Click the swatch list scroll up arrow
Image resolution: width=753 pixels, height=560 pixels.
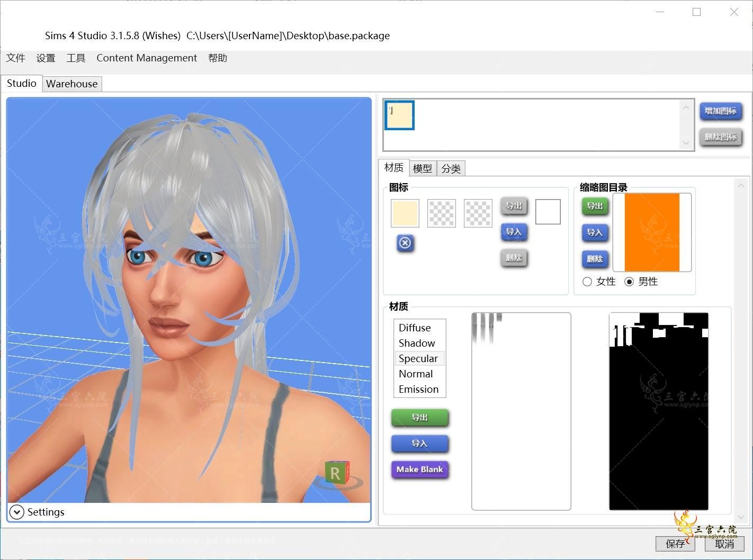coord(686,107)
